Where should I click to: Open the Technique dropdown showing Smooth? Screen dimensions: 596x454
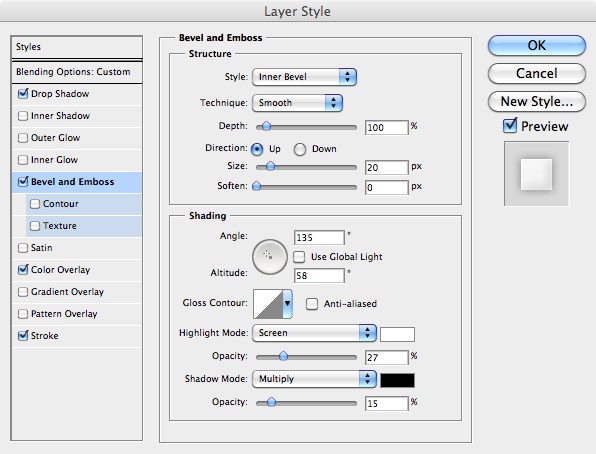[297, 103]
